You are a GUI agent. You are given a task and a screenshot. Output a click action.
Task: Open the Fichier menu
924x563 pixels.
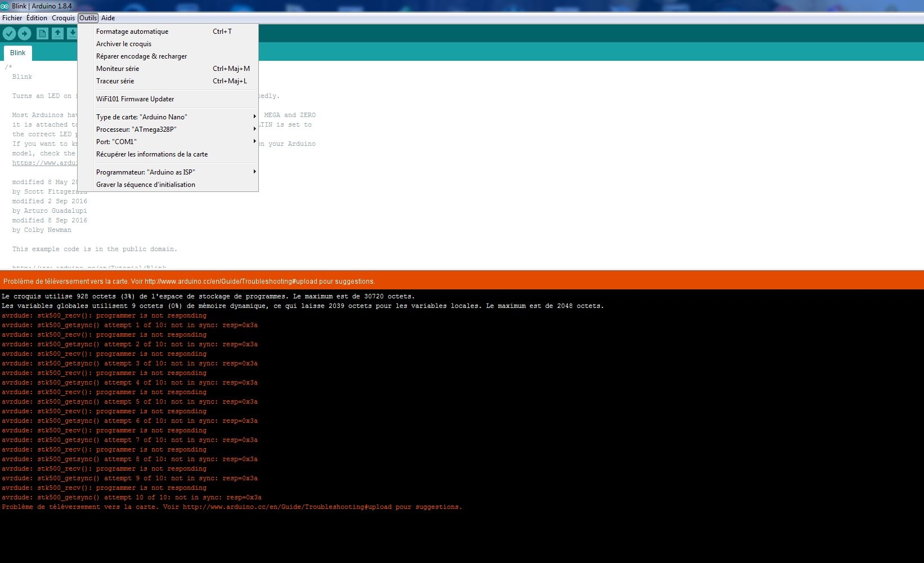(x=12, y=18)
